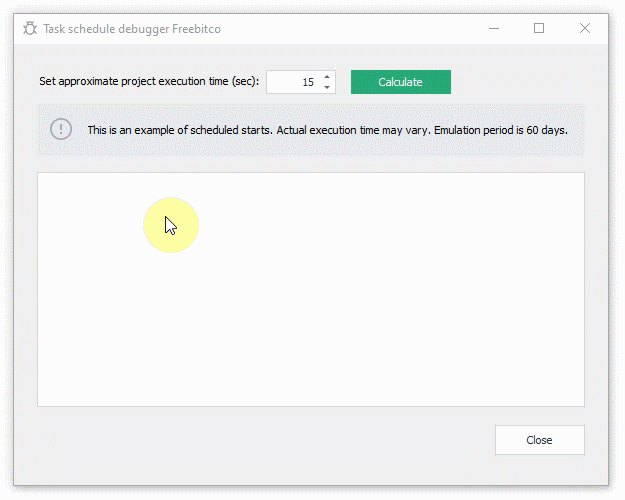Click the exclamation info icon in banner
The height and width of the screenshot is (500, 625).
(x=61, y=129)
